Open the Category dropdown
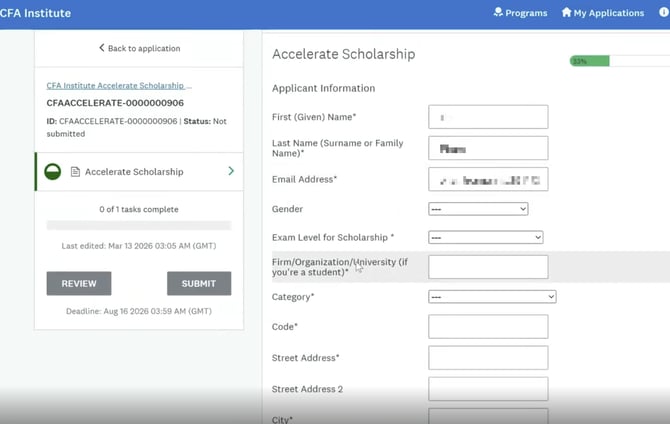This screenshot has width=670, height=424. (491, 297)
